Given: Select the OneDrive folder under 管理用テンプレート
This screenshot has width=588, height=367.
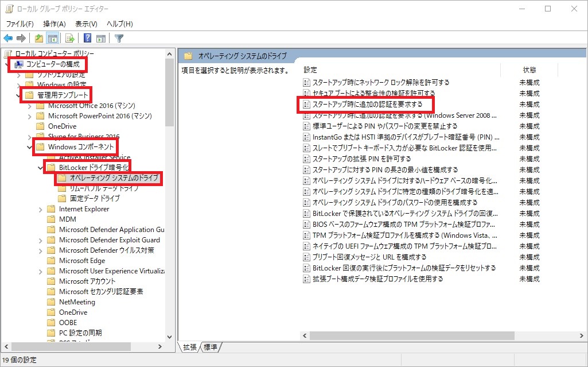Looking at the screenshot, I should 62,126.
